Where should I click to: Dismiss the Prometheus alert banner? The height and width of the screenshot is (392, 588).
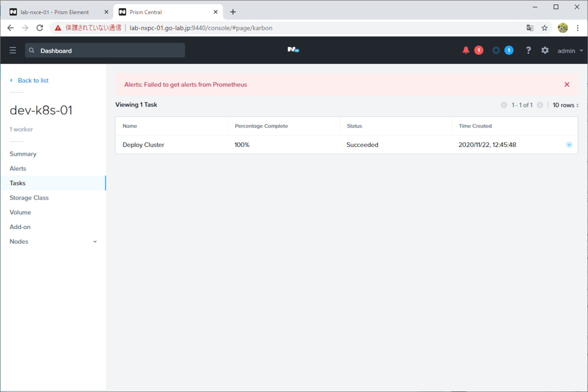point(567,84)
